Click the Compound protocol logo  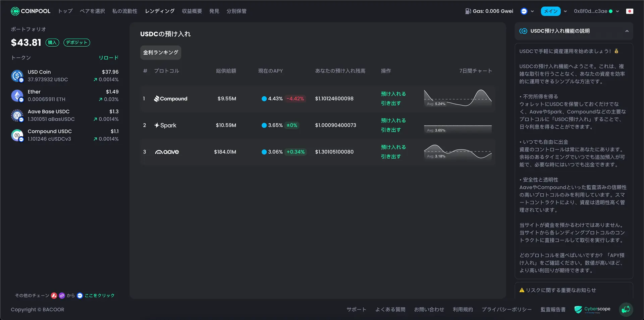[170, 99]
